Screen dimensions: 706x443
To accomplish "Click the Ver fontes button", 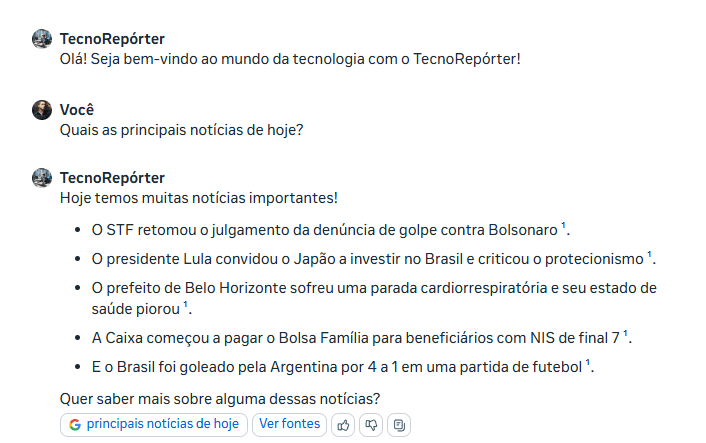I will (289, 425).
